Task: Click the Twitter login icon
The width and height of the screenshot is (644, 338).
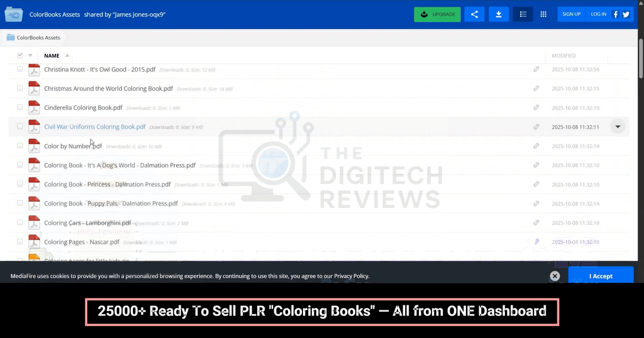Action: (626, 14)
